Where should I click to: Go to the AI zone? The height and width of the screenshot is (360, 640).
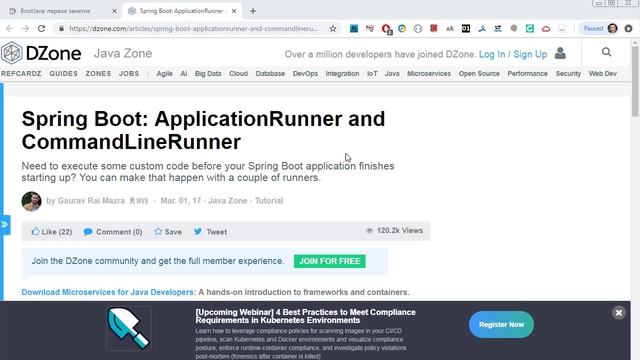click(184, 73)
